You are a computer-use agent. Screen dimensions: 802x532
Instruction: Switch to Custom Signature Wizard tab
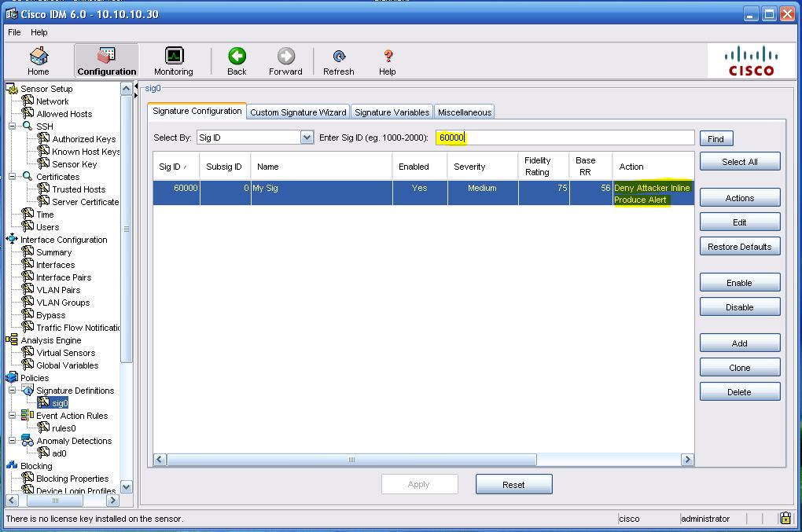pos(298,112)
